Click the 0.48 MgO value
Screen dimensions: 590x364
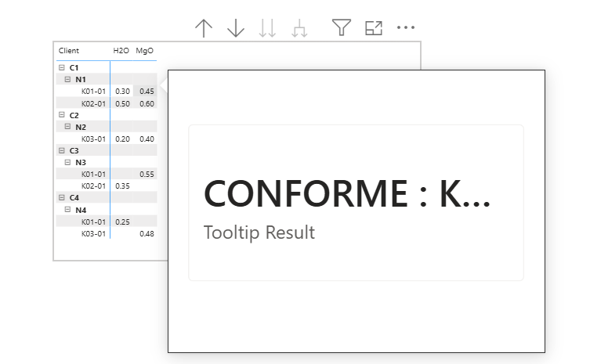[x=147, y=234]
